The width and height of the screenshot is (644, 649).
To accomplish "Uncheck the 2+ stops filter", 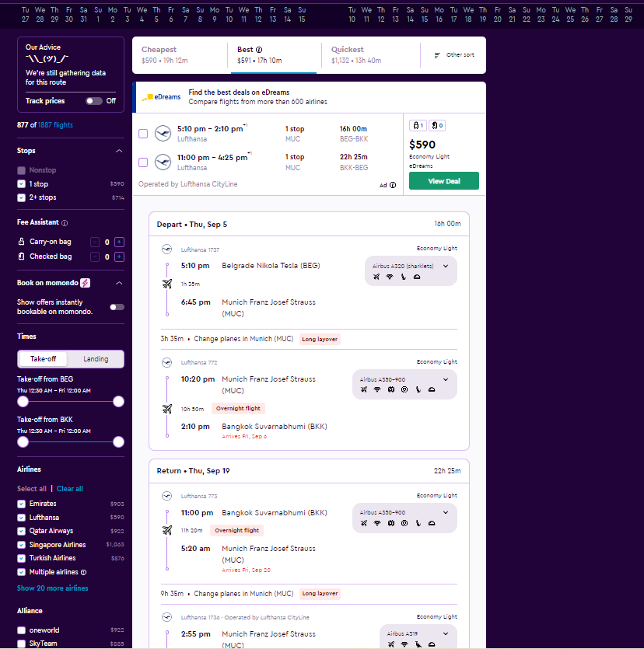I will coord(22,198).
